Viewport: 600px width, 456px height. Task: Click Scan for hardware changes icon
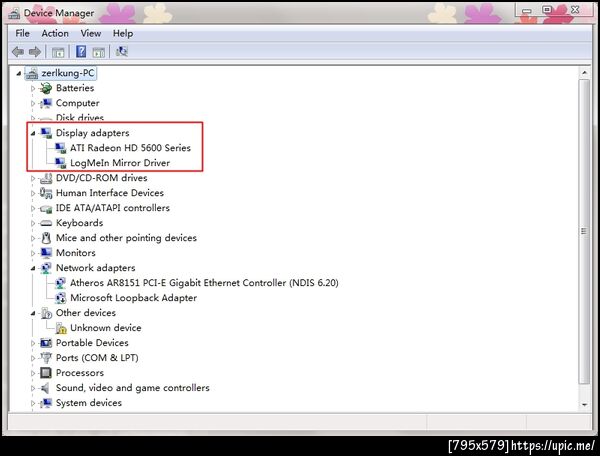click(122, 51)
